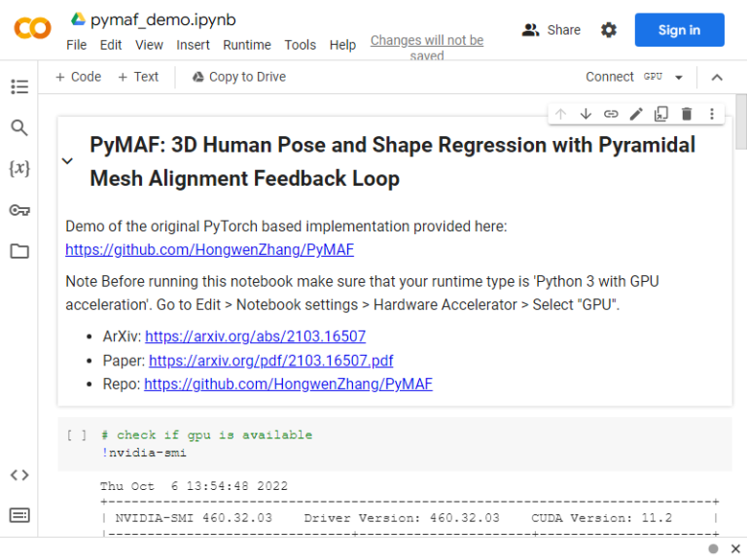Open the Connect options dropdown arrow
Screen dimensions: 747x560
(679, 77)
